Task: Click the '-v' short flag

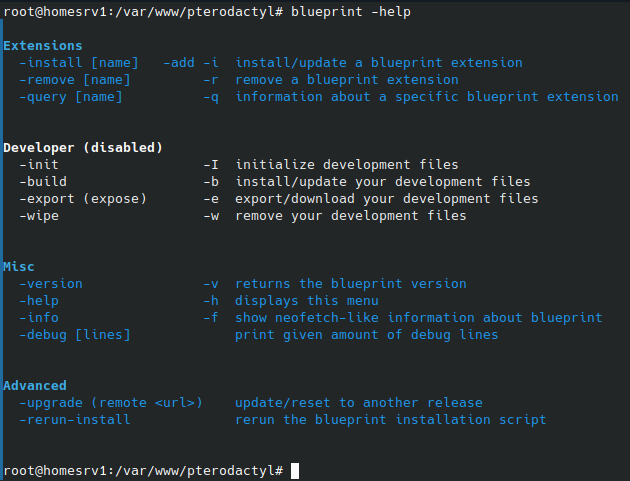Action: point(211,284)
